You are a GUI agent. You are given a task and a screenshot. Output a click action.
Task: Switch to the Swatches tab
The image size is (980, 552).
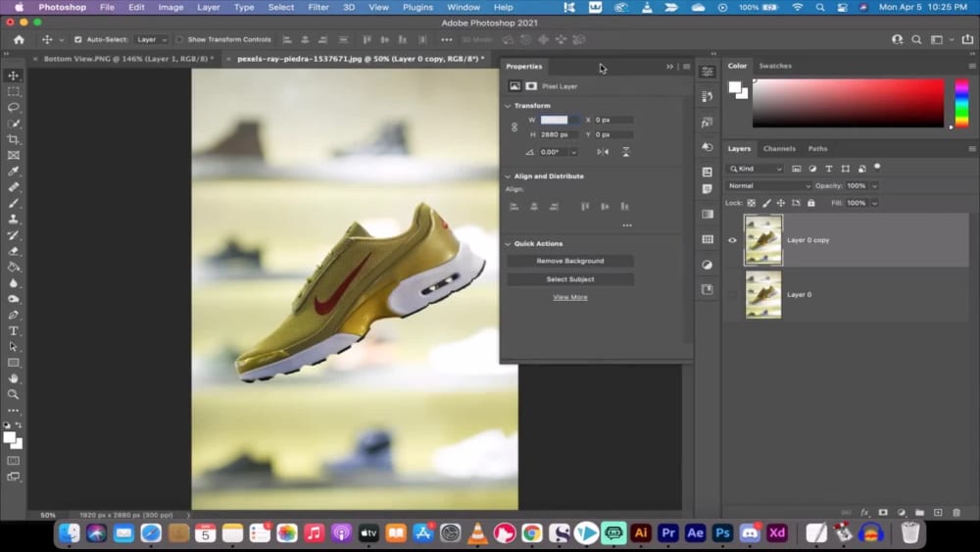coord(775,66)
